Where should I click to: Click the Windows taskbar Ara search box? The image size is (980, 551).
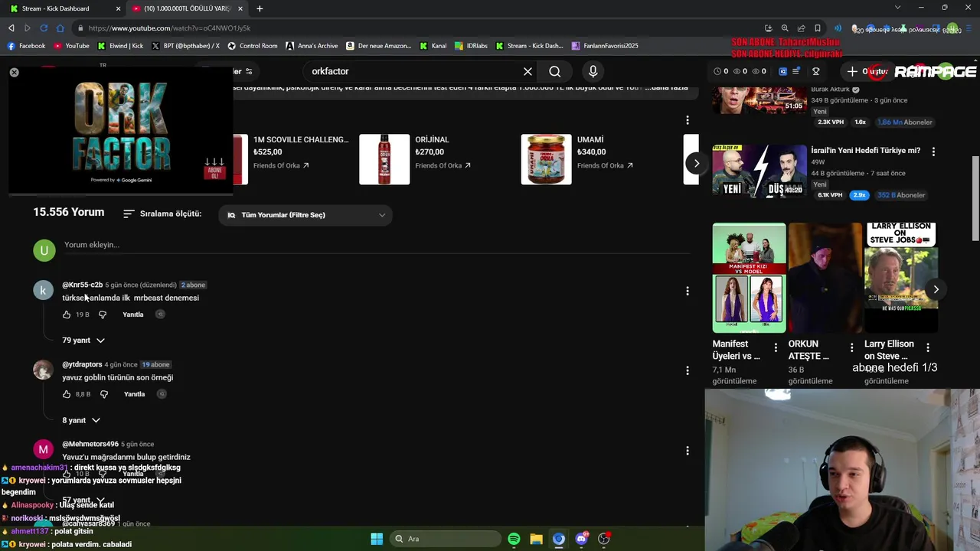(445, 539)
